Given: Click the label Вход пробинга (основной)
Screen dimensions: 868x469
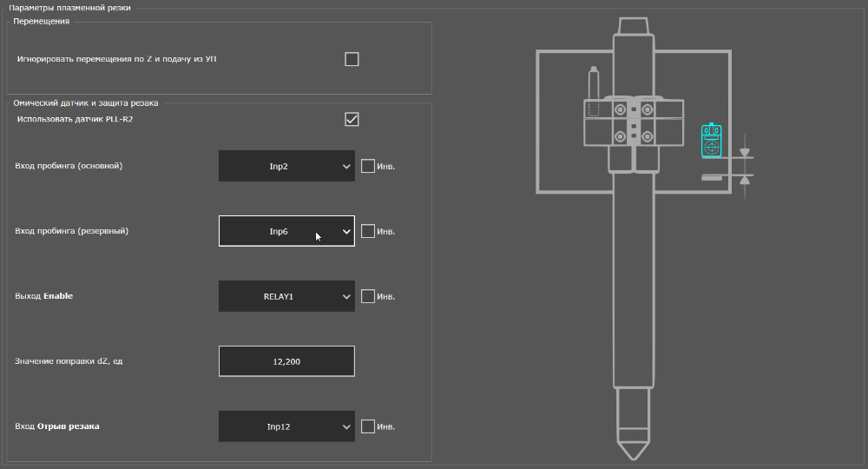Looking at the screenshot, I should tap(69, 166).
